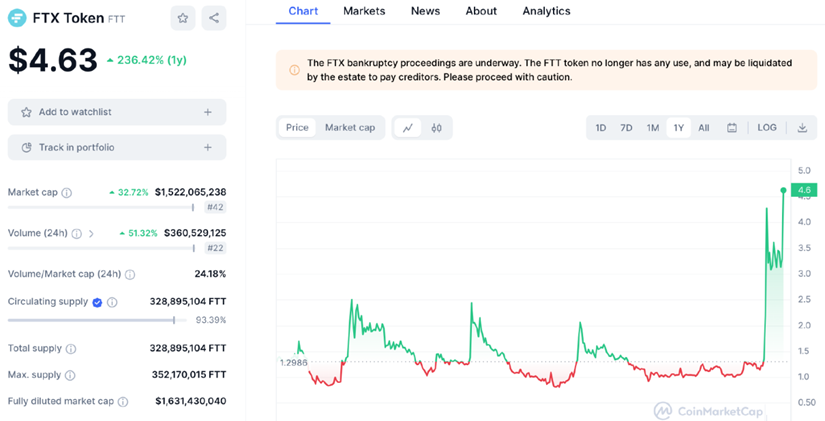Select the Price chart toggle

pos(297,127)
